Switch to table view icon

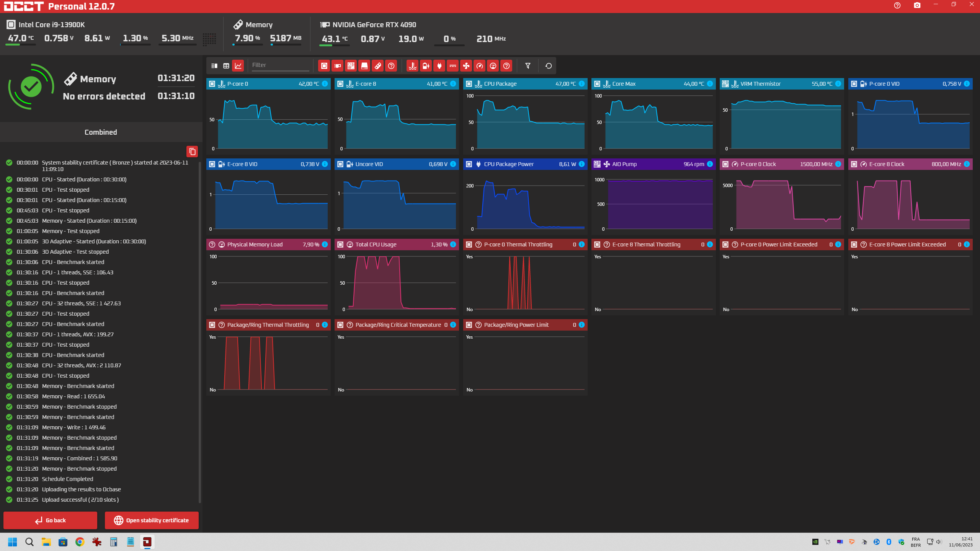(x=226, y=66)
